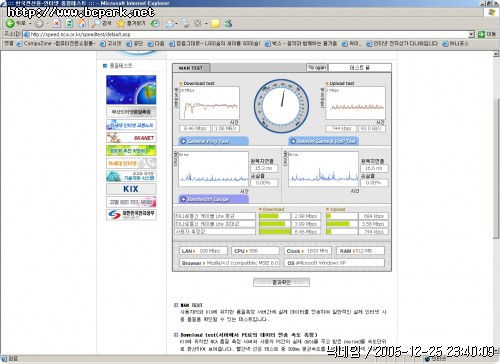Click the KIX banner link
The width and height of the screenshot is (500, 364).
[x=131, y=189]
